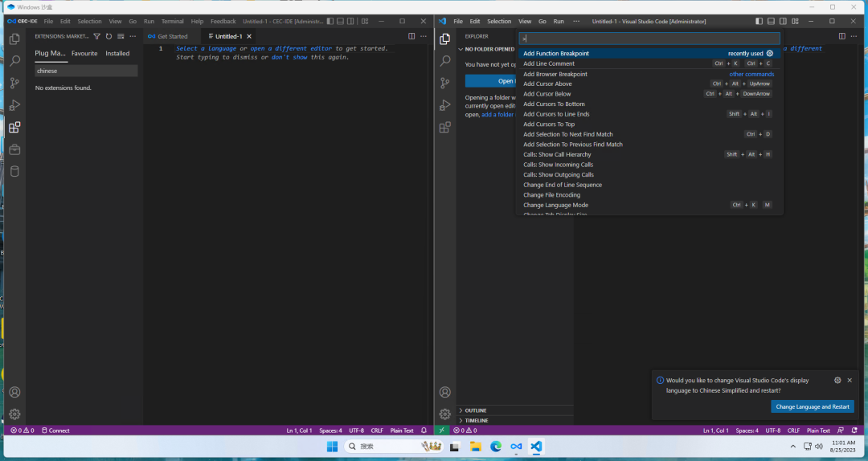Toggle bottom panel in Visual Studio Code

771,21
